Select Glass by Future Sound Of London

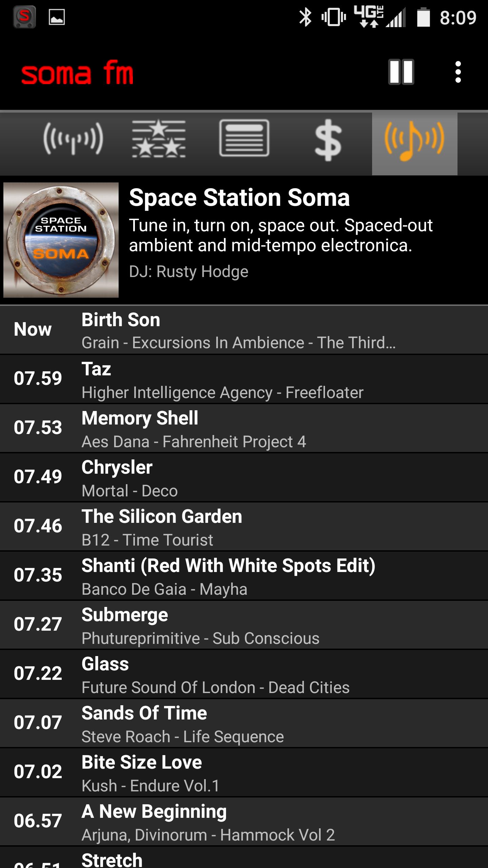point(244,674)
